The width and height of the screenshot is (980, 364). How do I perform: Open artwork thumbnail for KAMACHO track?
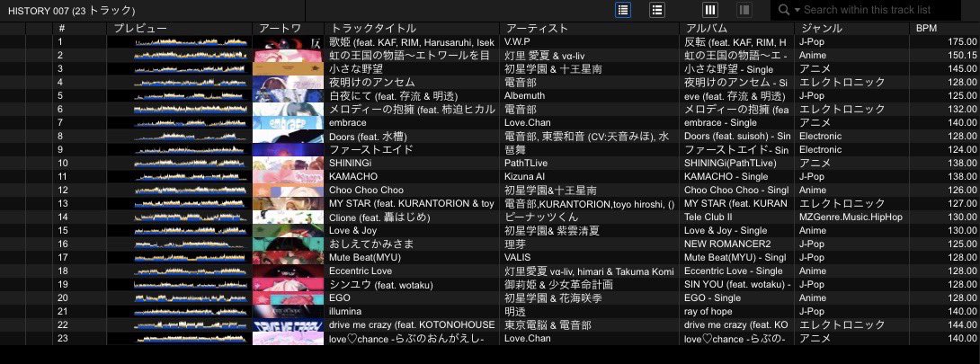coord(288,177)
